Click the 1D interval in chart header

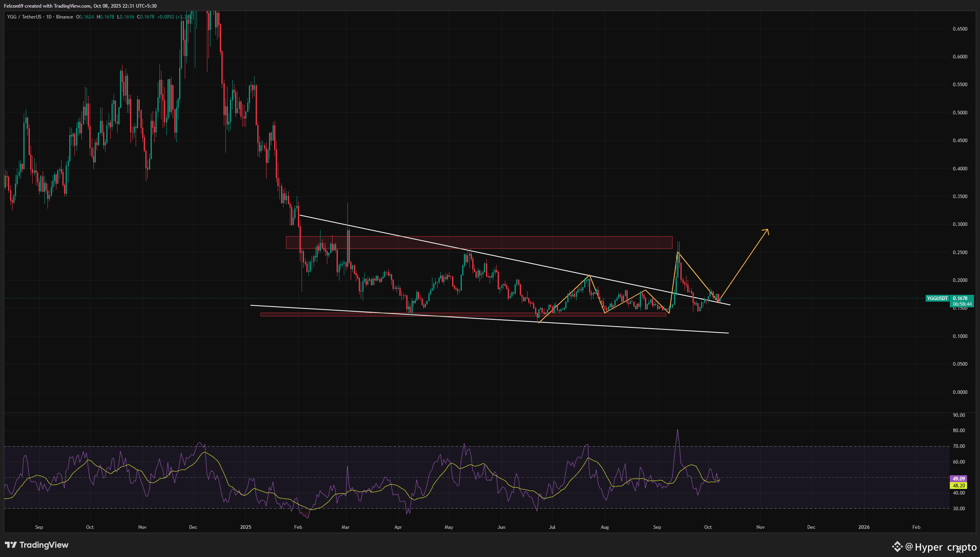pos(49,17)
